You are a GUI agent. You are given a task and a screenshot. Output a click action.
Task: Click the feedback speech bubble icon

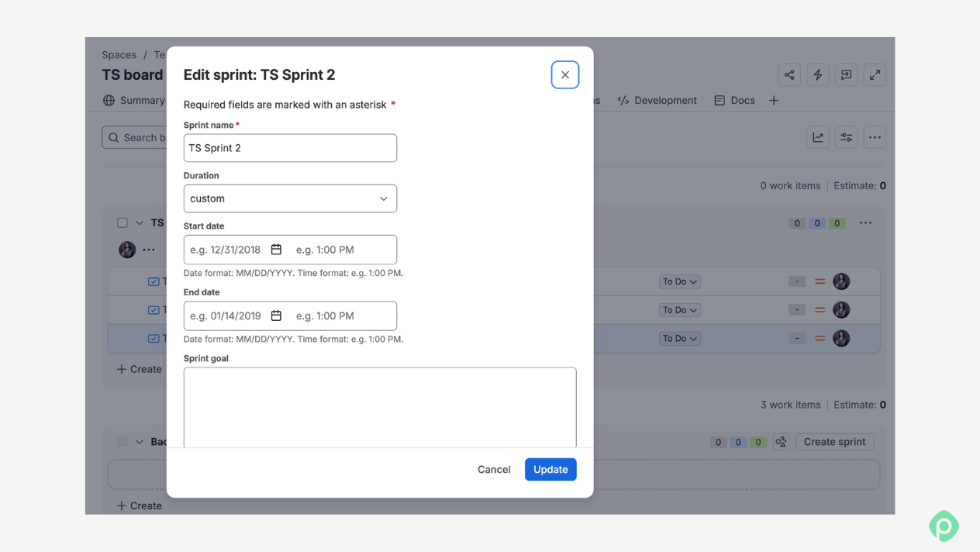click(x=847, y=75)
